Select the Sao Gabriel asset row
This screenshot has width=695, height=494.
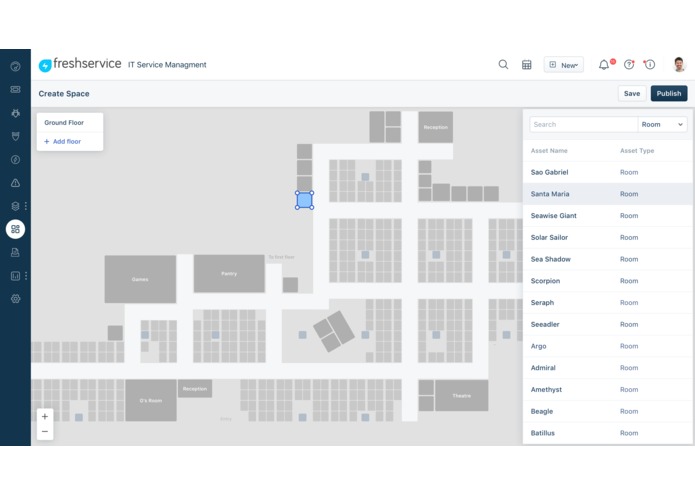(x=607, y=172)
